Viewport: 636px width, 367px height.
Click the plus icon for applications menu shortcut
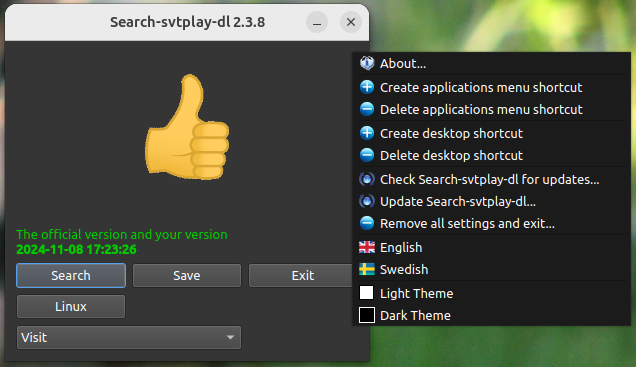[367, 87]
